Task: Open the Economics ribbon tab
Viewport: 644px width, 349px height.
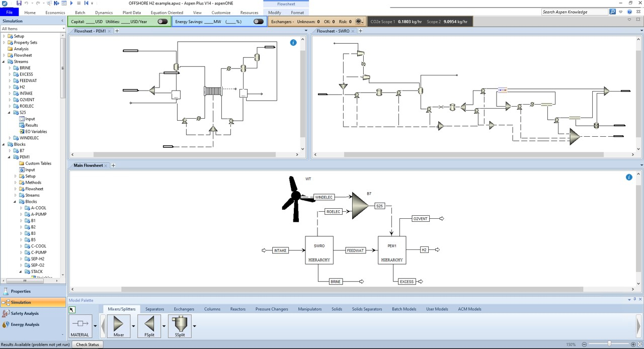Action: point(55,13)
